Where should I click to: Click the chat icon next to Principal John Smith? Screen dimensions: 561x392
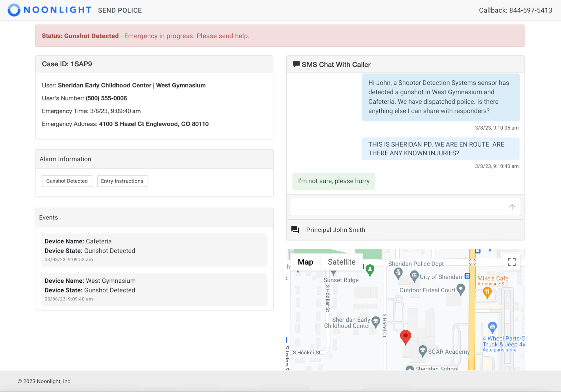point(294,229)
